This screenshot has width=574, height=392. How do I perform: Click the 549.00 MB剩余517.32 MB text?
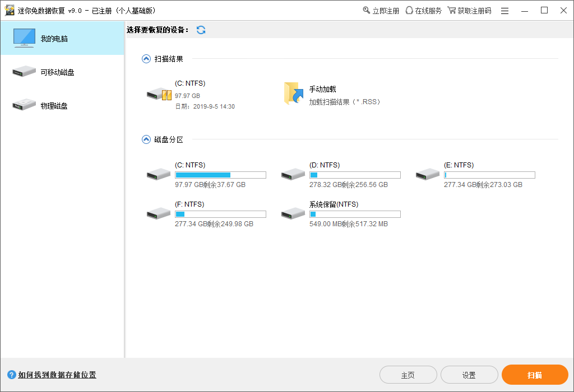tap(349, 224)
